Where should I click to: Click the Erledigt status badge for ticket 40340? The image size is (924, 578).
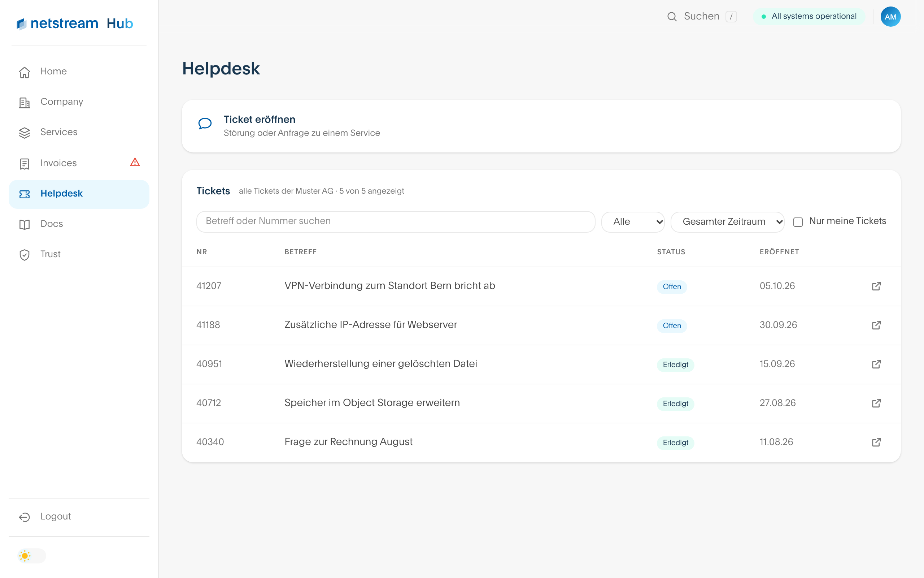675,443
